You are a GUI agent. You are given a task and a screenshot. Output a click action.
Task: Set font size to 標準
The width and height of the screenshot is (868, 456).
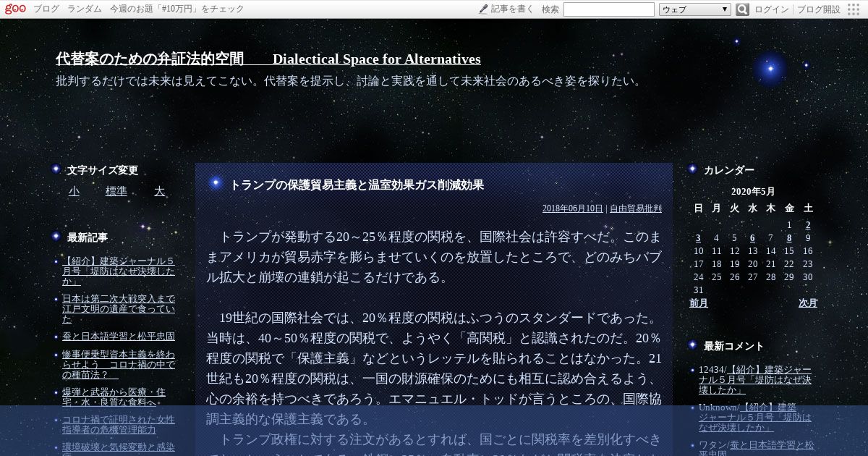tap(116, 191)
